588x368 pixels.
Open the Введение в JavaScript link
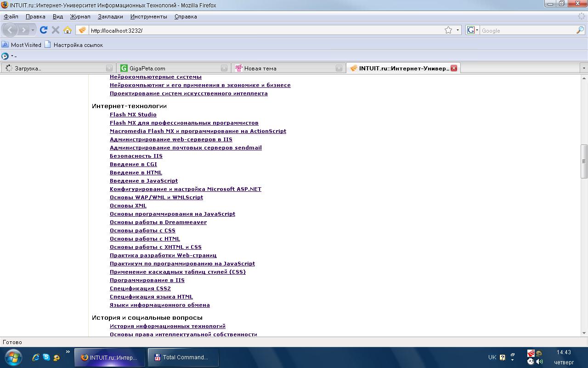point(144,181)
